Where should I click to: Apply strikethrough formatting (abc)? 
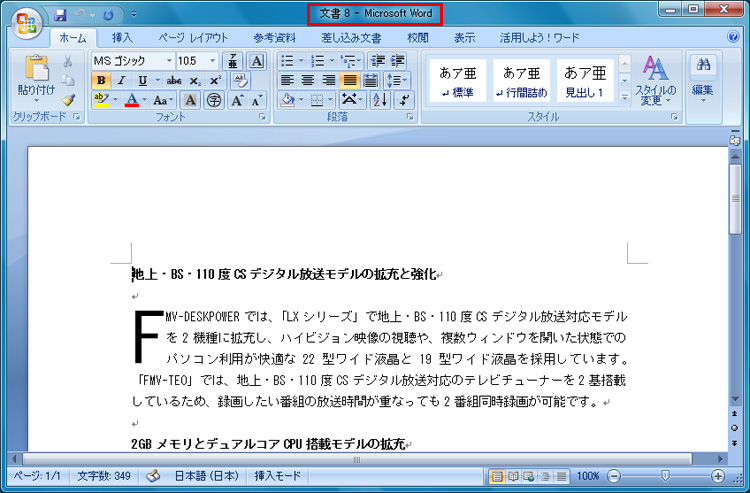pos(174,80)
